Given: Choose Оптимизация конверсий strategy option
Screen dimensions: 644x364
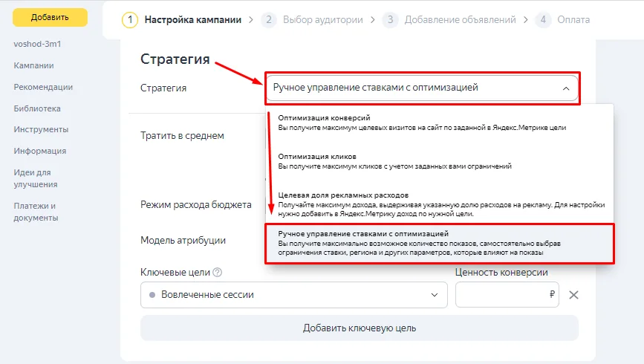Looking at the screenshot, I should click(x=440, y=123).
